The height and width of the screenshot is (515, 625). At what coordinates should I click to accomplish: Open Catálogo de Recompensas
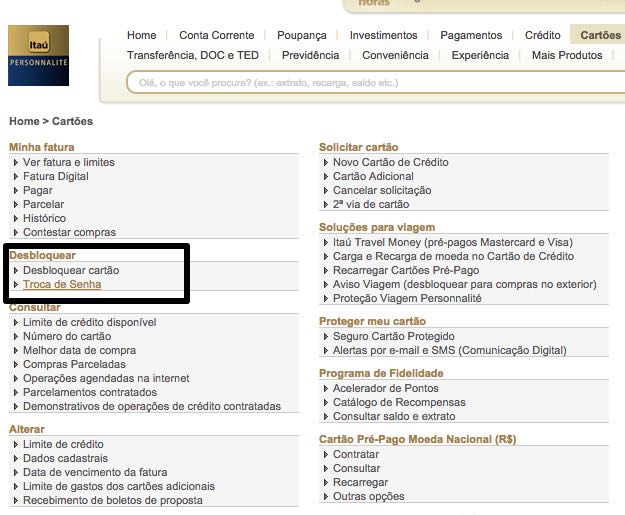point(399,402)
